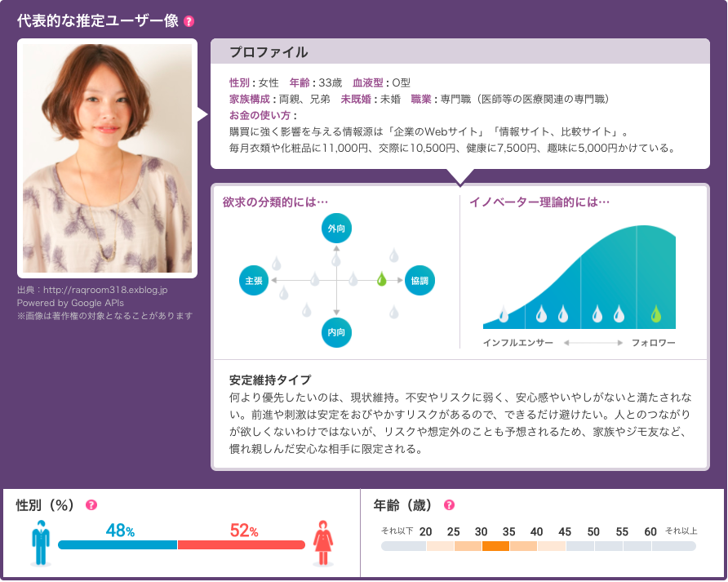The height and width of the screenshot is (582, 728).
Task: Click the 外向 circle node
Action: click(336, 228)
